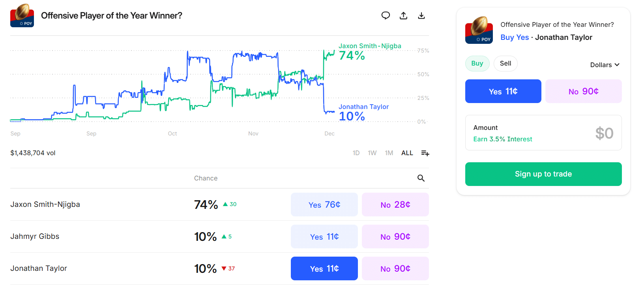The height and width of the screenshot is (289, 644).
Task: Expand the Dollars dropdown
Action: (x=605, y=65)
